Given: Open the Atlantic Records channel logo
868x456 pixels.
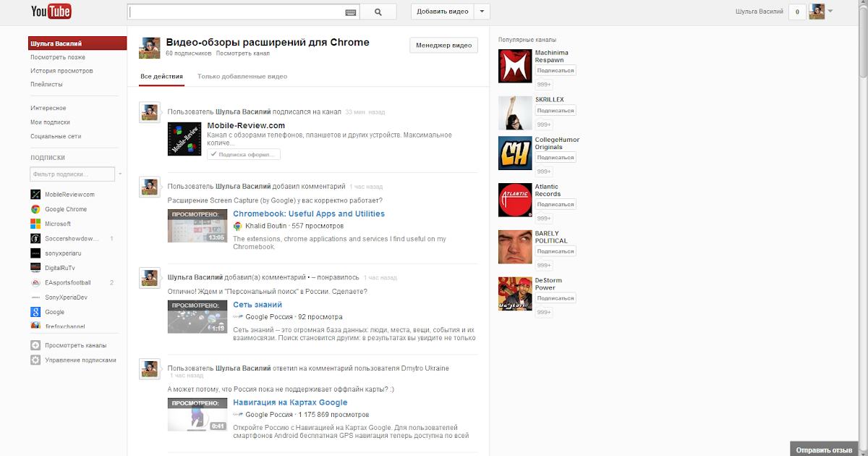Looking at the screenshot, I should point(515,200).
